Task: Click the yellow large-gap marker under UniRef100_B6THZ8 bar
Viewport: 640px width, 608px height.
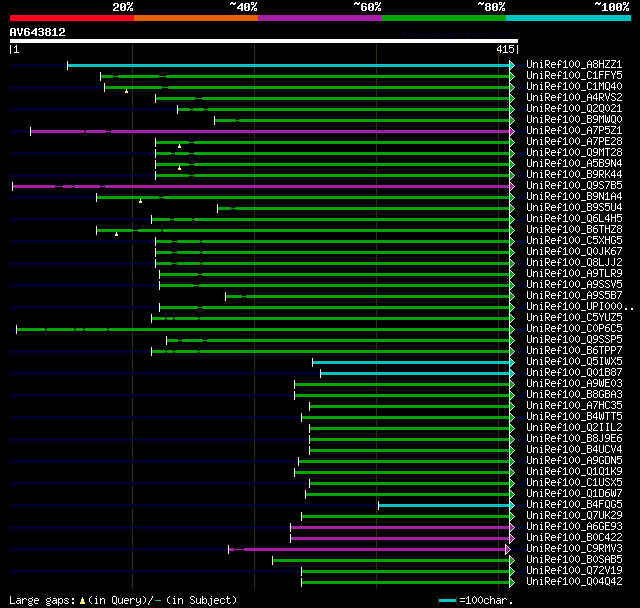Action: click(116, 234)
